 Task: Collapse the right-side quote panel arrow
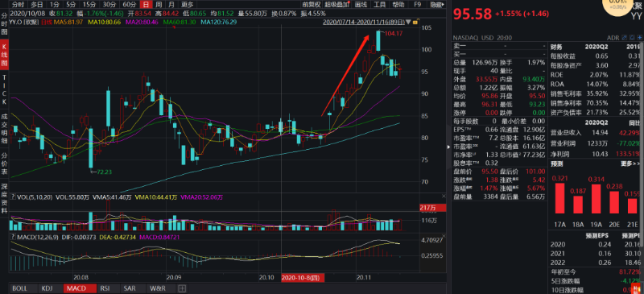point(448,147)
